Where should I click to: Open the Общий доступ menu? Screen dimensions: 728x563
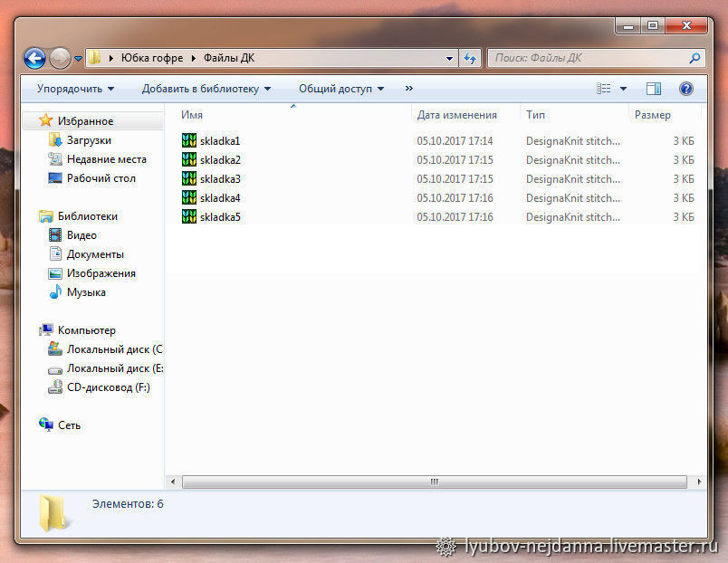(x=341, y=89)
